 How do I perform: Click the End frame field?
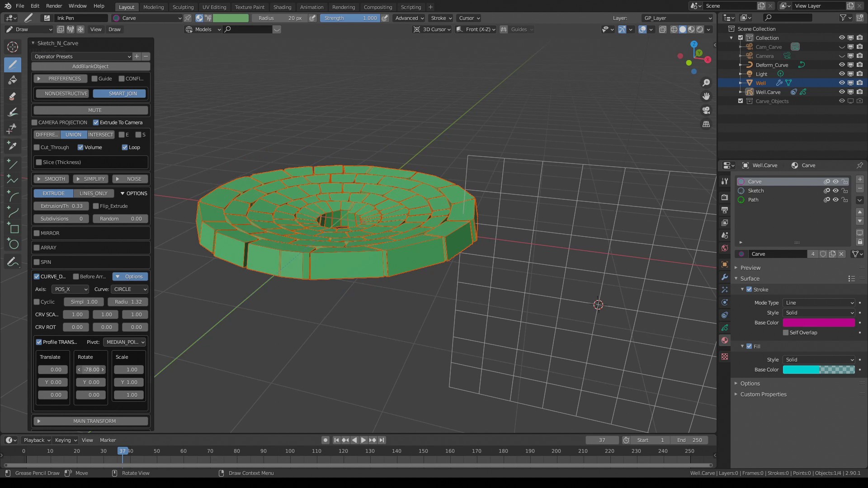point(689,440)
